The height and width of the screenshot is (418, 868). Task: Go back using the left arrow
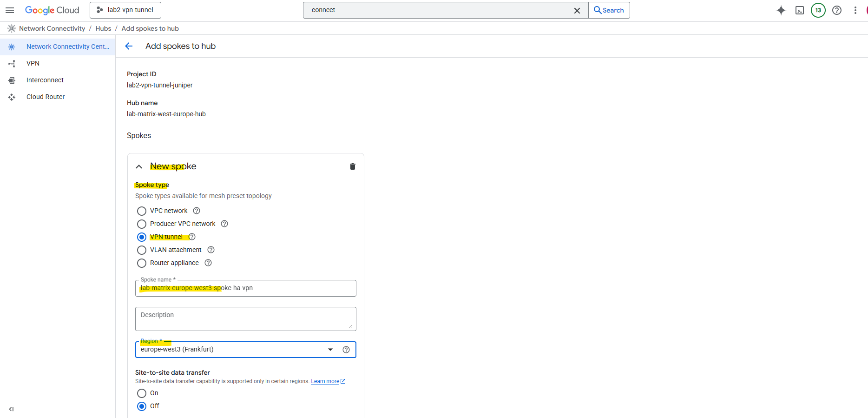[129, 46]
